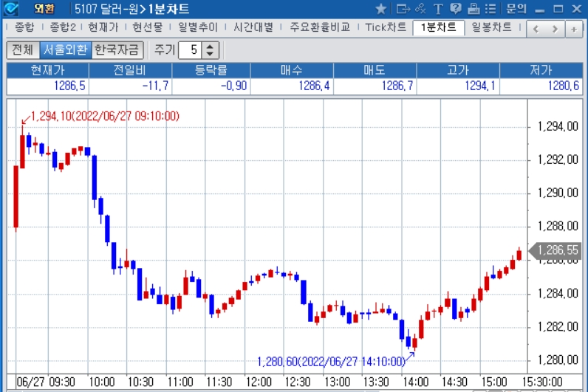Print the screen with printer icon
The image size is (588, 392).
coord(474,9)
